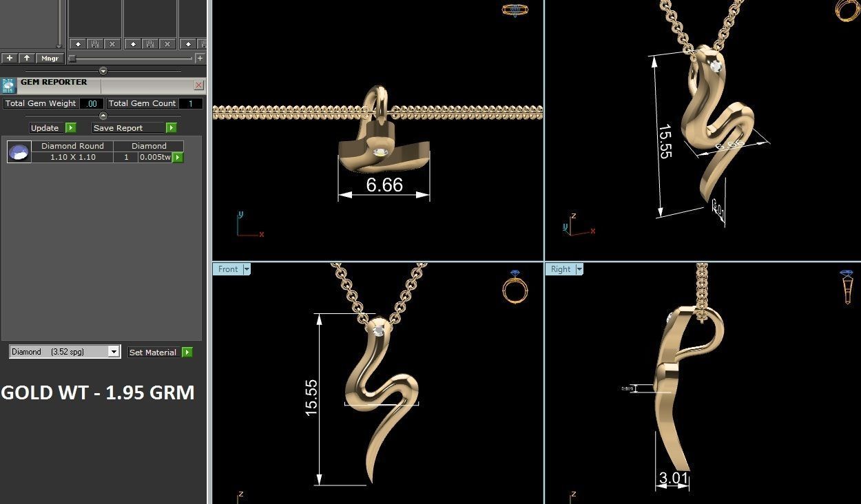Apply Set Material with green arrow
The height and width of the screenshot is (504, 861).
[187, 353]
